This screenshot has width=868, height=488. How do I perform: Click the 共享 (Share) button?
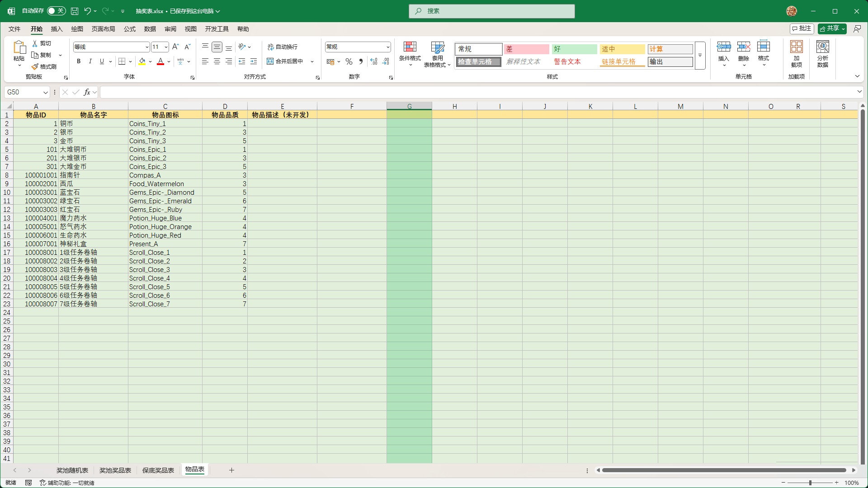point(831,28)
